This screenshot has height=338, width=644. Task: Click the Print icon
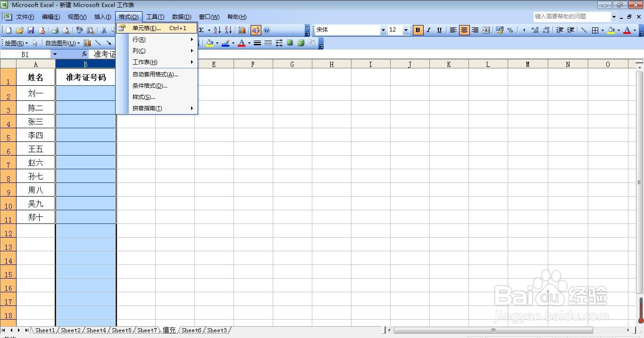tap(55, 30)
